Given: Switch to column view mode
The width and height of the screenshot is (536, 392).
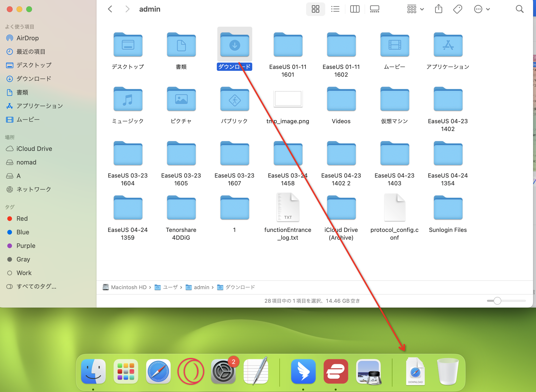Looking at the screenshot, I should 355,9.
